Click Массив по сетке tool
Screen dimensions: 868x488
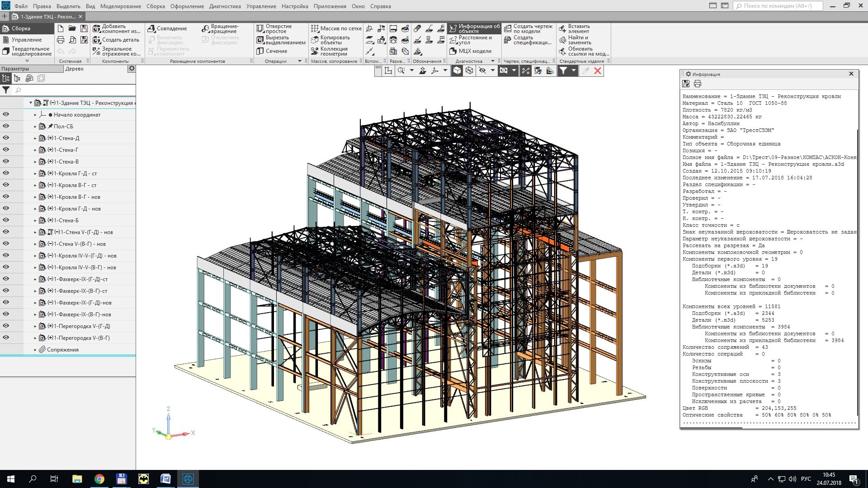336,28
